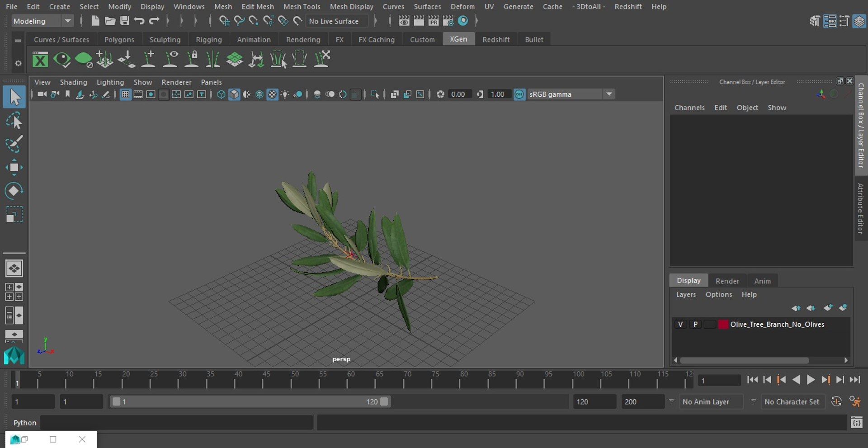This screenshot has width=868, height=448.
Task: Open the shelf options menu icon
Action: coord(18,40)
